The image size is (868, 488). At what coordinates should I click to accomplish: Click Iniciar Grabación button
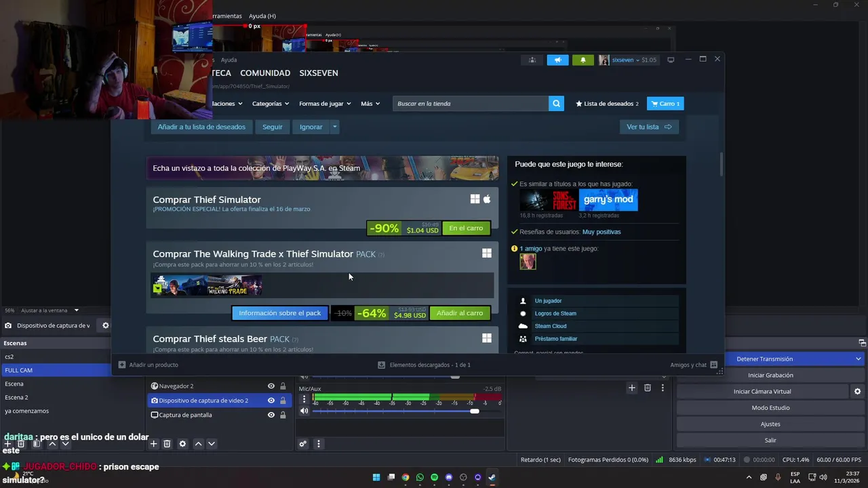click(x=770, y=375)
